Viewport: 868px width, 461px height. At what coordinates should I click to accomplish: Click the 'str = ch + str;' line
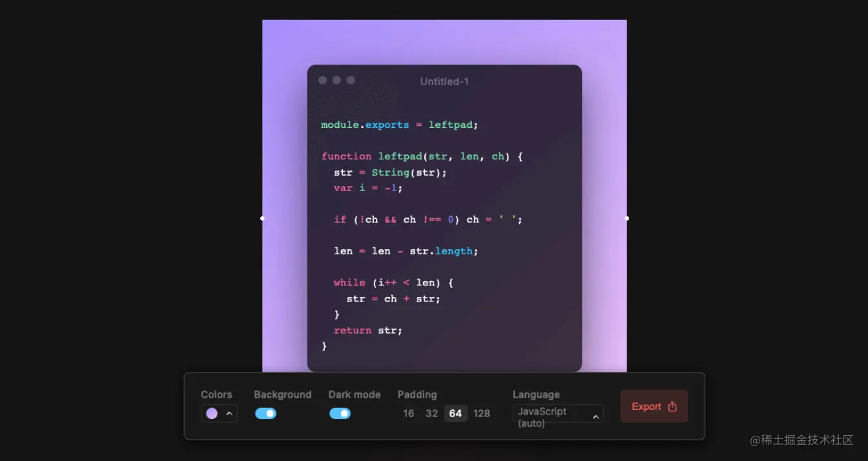pos(393,299)
